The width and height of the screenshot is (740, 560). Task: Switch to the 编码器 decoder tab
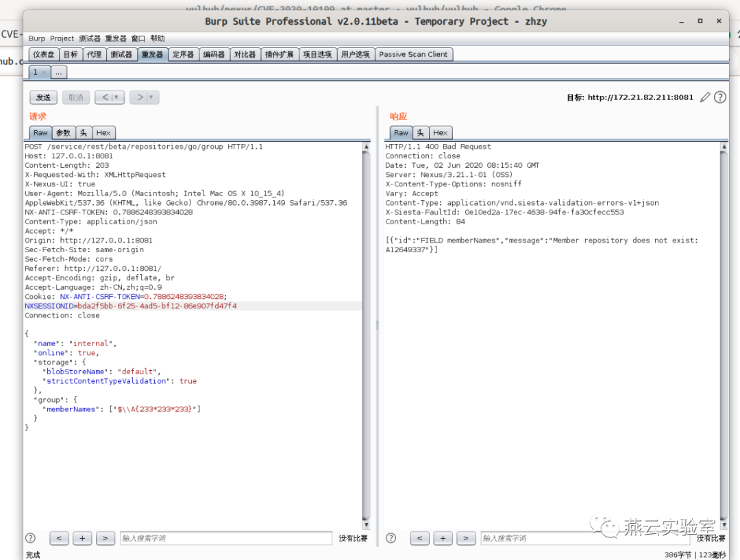click(214, 54)
